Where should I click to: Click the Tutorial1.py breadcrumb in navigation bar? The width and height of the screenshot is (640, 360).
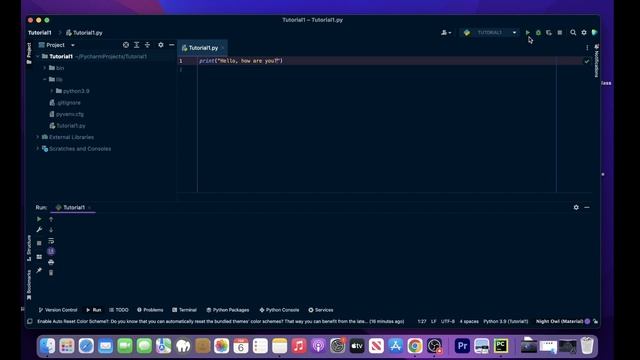[x=84, y=33]
